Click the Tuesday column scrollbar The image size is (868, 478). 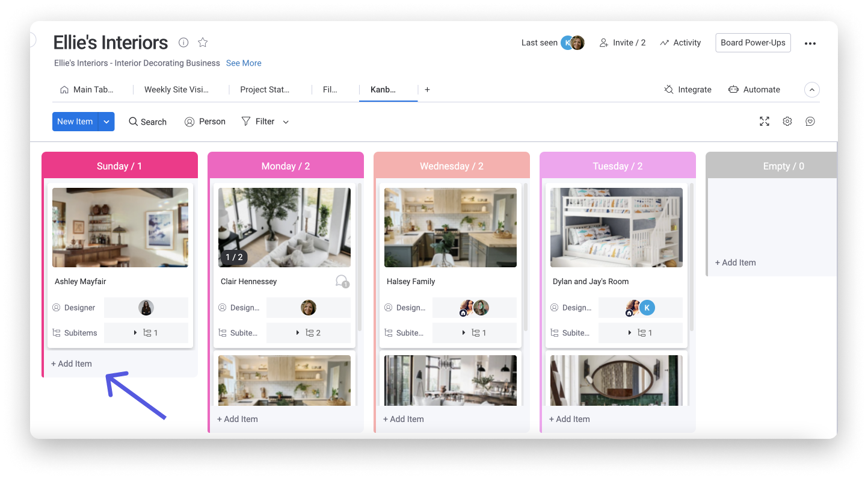692,257
